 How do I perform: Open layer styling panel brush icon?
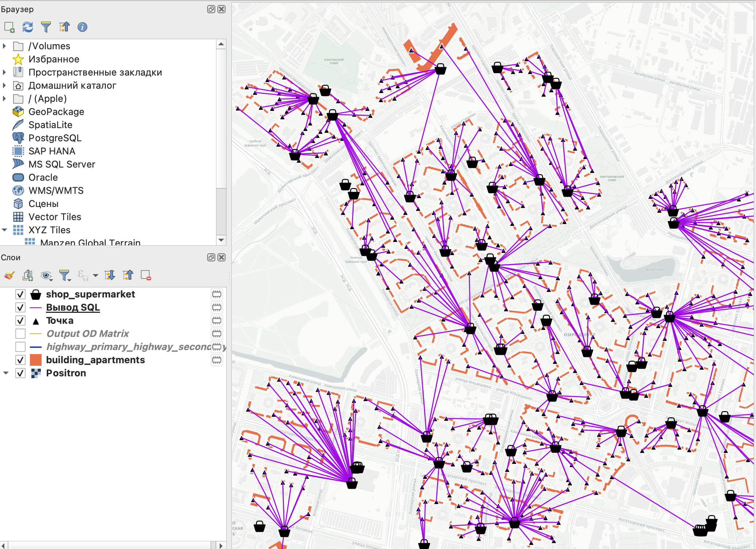pyautogui.click(x=9, y=275)
